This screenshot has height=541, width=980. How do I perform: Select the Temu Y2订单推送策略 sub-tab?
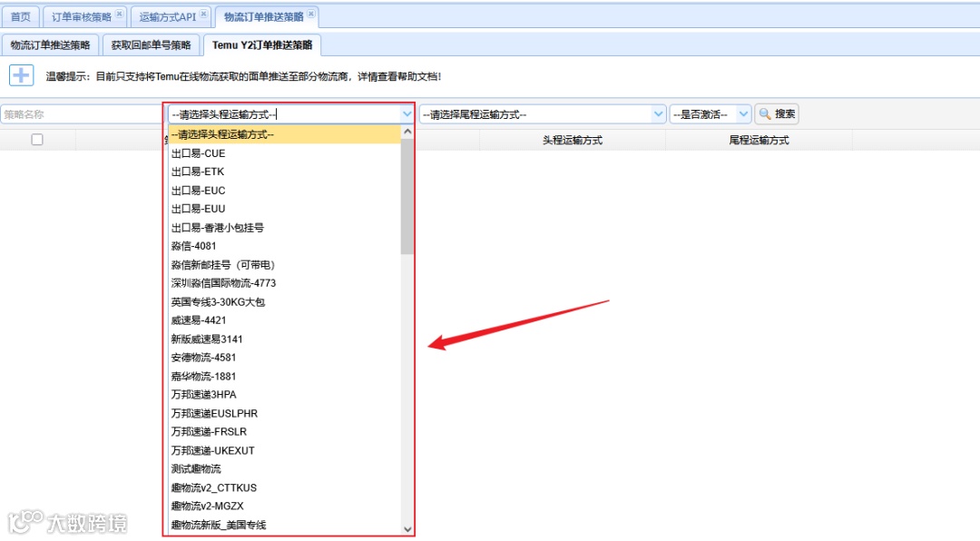pos(262,45)
